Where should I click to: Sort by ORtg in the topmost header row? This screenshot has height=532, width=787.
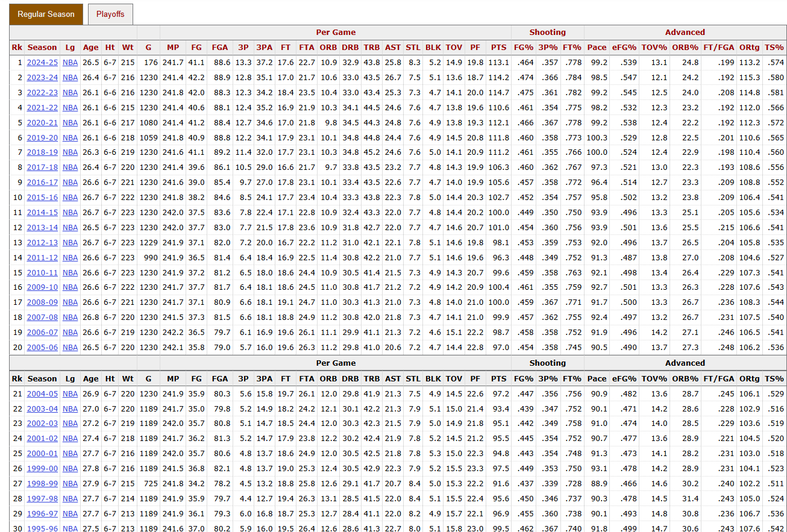749,48
